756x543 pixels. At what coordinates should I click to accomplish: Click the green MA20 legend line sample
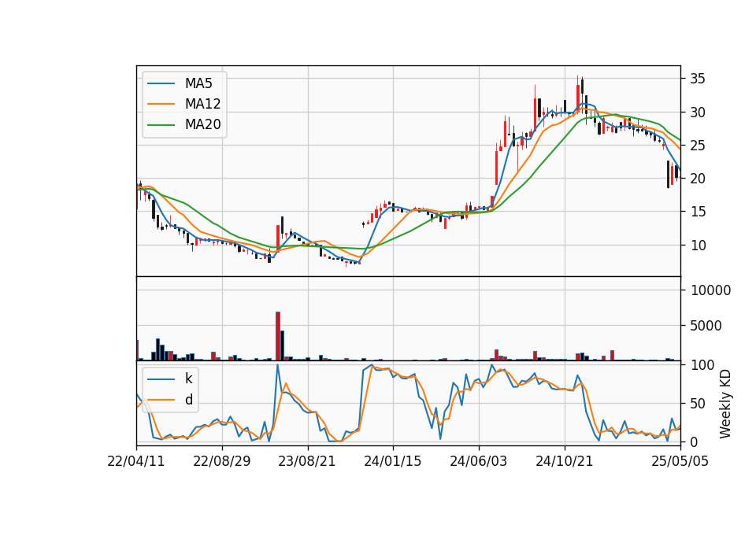click(x=161, y=125)
